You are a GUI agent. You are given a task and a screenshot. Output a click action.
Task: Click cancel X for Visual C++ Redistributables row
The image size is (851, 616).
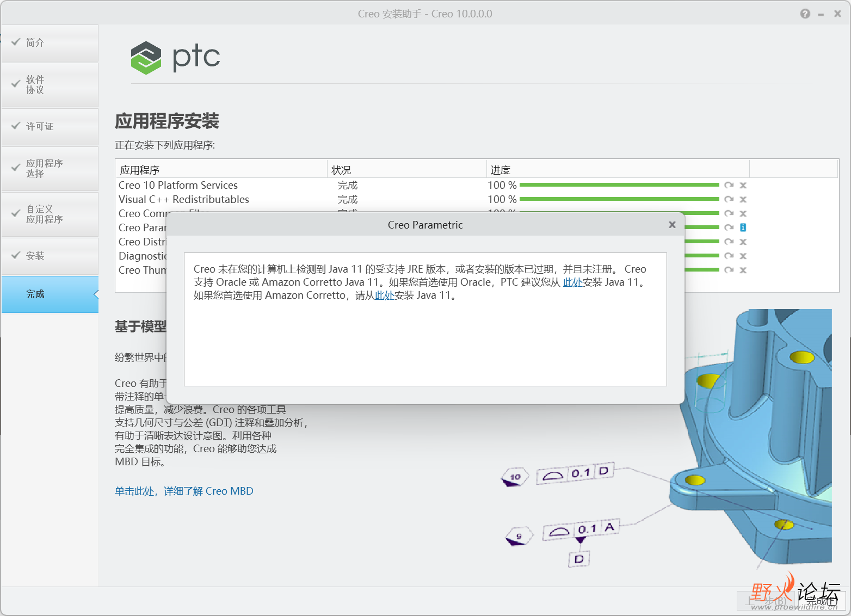743,199
